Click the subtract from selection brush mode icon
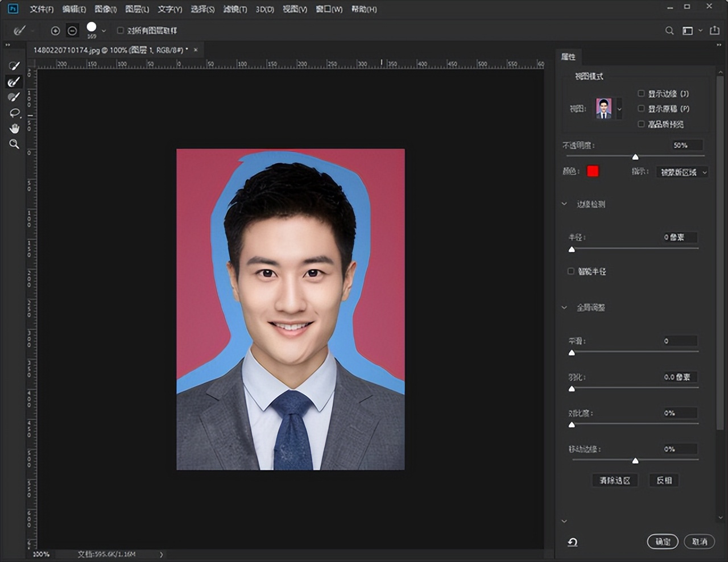The image size is (728, 562). click(x=72, y=31)
